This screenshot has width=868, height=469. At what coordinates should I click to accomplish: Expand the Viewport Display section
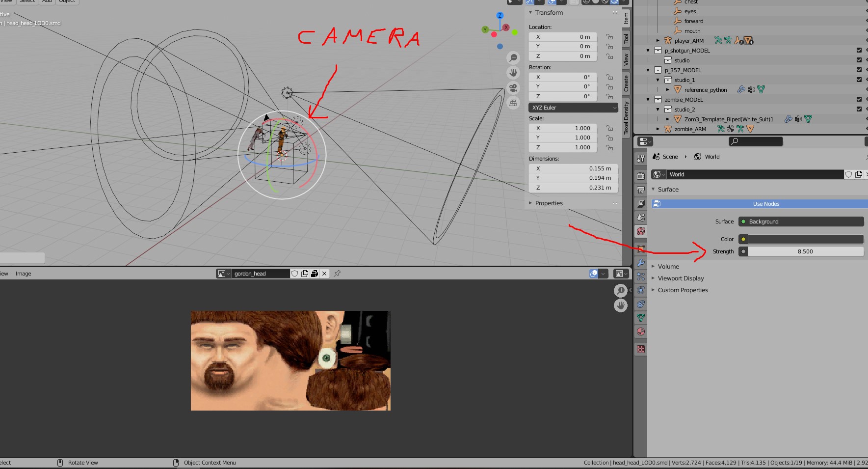coord(653,278)
